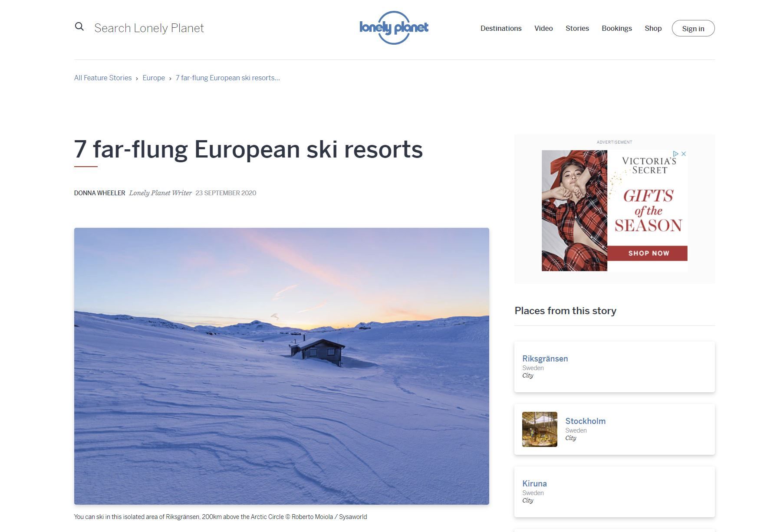
Task: Click the snowy cabin hero image
Action: [x=281, y=366]
